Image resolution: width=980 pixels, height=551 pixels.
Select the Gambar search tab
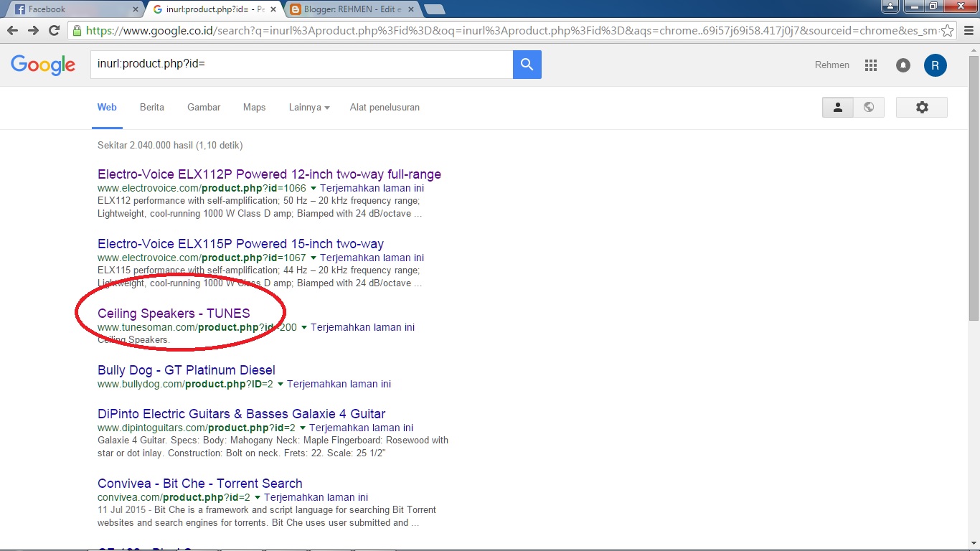[204, 108]
